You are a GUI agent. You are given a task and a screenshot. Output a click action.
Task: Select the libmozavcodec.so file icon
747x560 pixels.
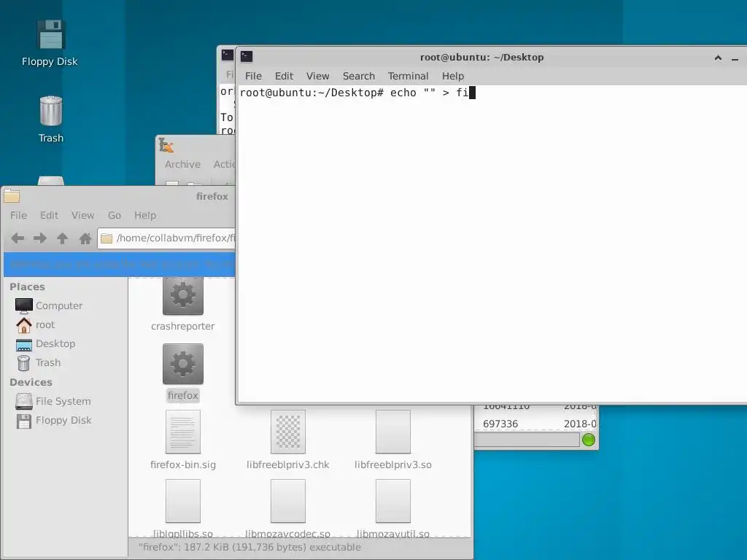(287, 501)
